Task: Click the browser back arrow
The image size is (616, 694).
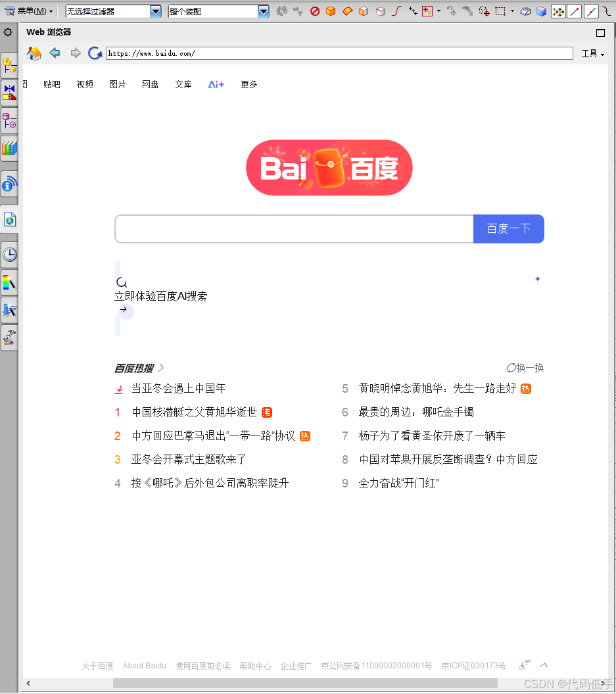Action: [55, 53]
